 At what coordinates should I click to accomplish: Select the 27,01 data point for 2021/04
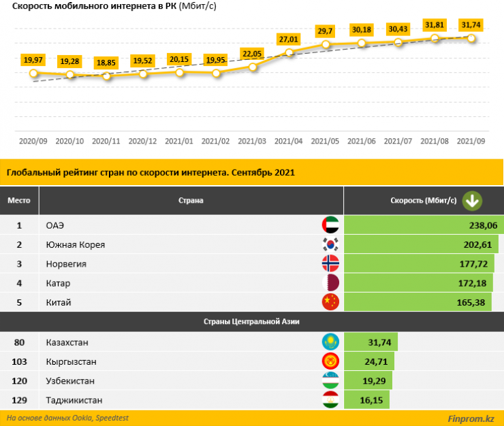(289, 52)
